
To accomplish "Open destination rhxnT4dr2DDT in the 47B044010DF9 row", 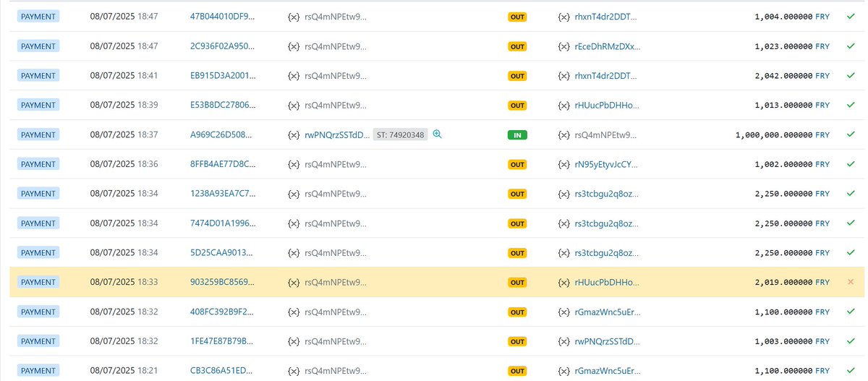I will click(607, 17).
